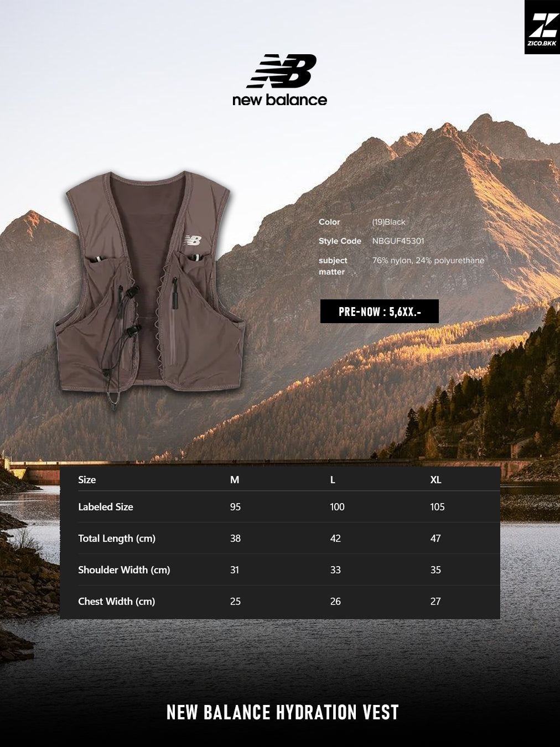This screenshot has height=747, width=560.
Task: Click the 'Labeled Size' row label
Action: click(x=106, y=507)
